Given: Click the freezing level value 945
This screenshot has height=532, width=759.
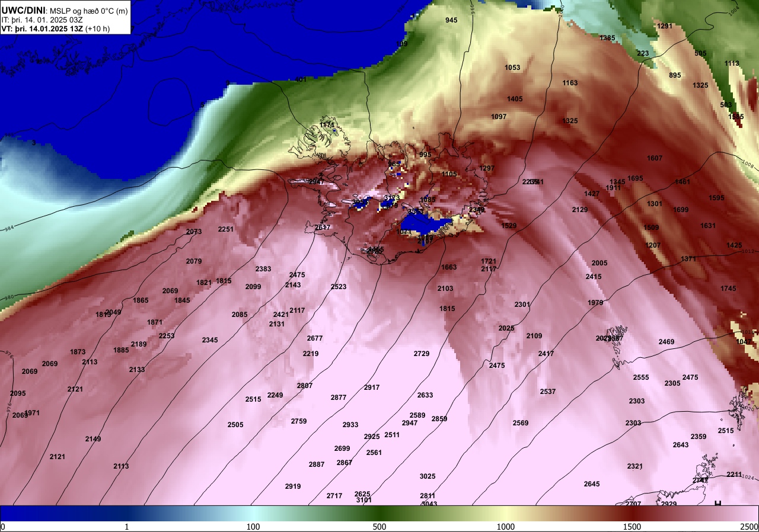Looking at the screenshot, I should [451, 20].
